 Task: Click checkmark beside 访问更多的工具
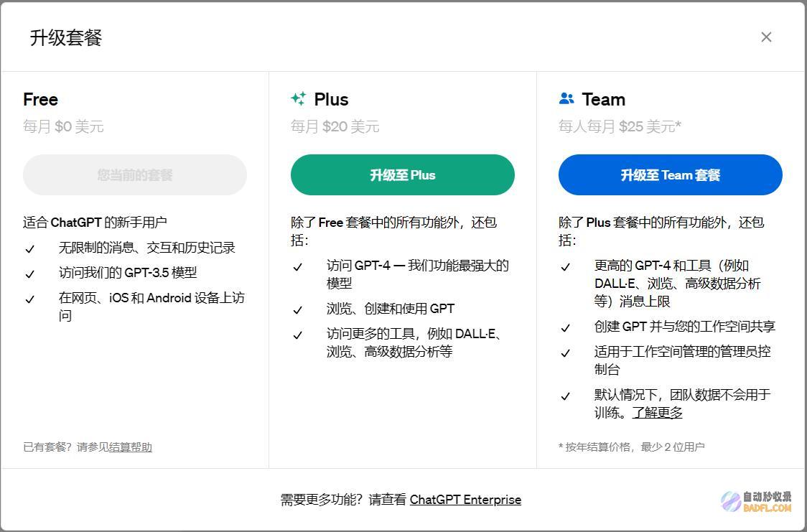pyautogui.click(x=297, y=335)
